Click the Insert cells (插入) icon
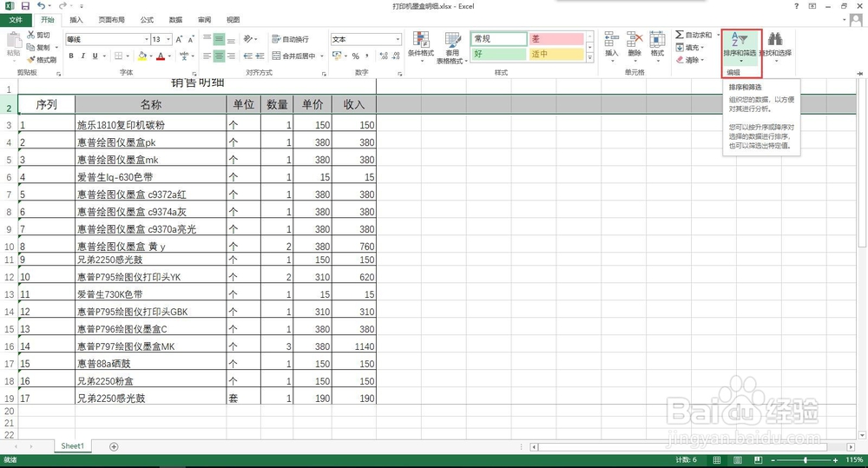This screenshot has width=868, height=468. [611, 40]
